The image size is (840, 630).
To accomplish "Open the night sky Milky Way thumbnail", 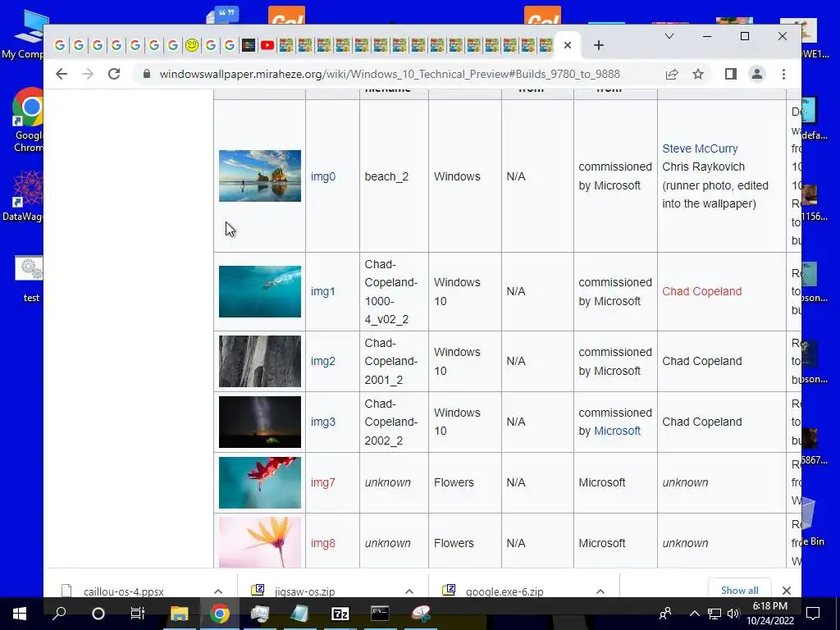I will [x=260, y=422].
